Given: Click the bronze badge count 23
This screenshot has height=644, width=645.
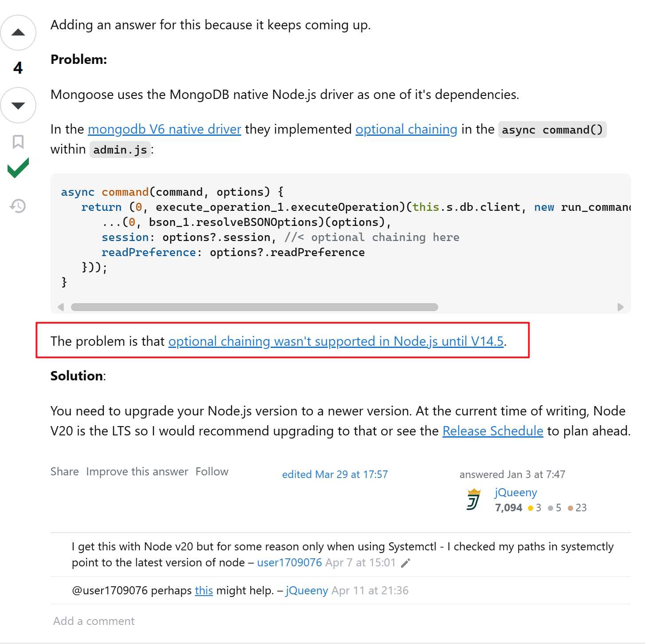Looking at the screenshot, I should point(581,508).
